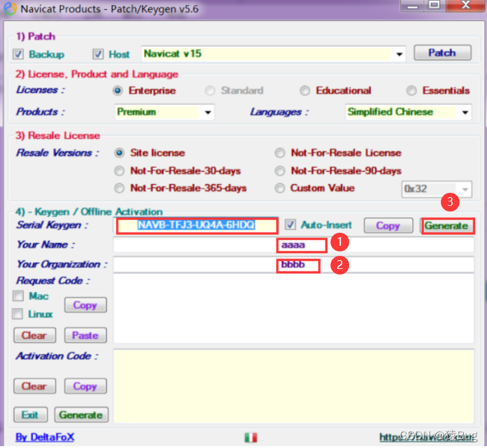Open the Navicat v15 version dropdown
Viewport: 487px width, 448px height.
pyautogui.click(x=273, y=54)
